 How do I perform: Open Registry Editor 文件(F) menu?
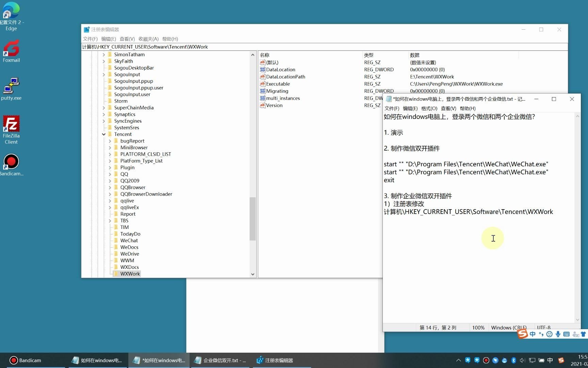90,39
